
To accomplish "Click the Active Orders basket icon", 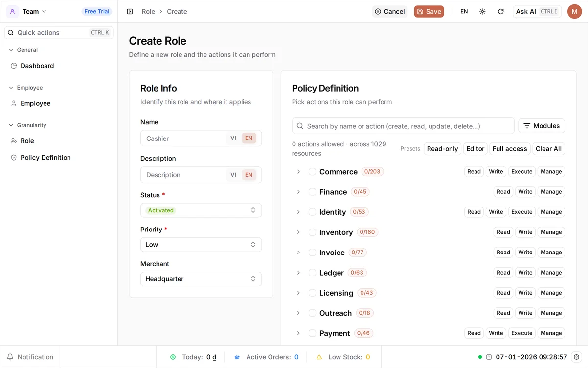I will 237,357.
